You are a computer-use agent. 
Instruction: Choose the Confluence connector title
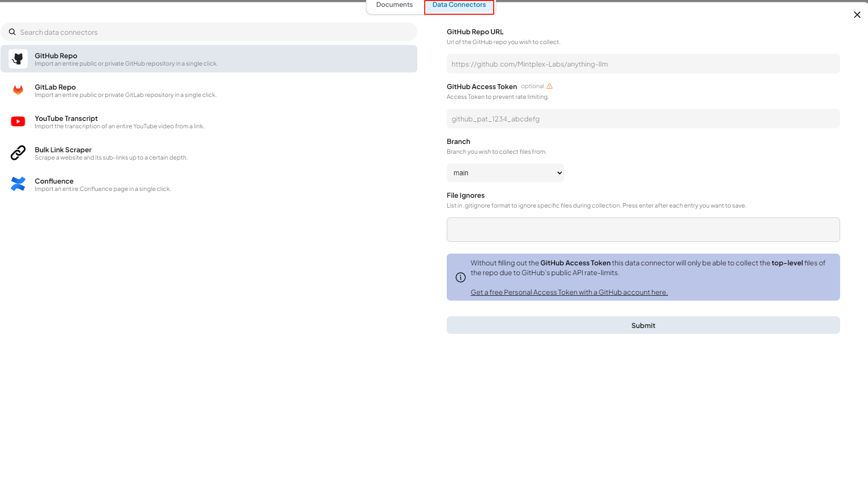[54, 181]
